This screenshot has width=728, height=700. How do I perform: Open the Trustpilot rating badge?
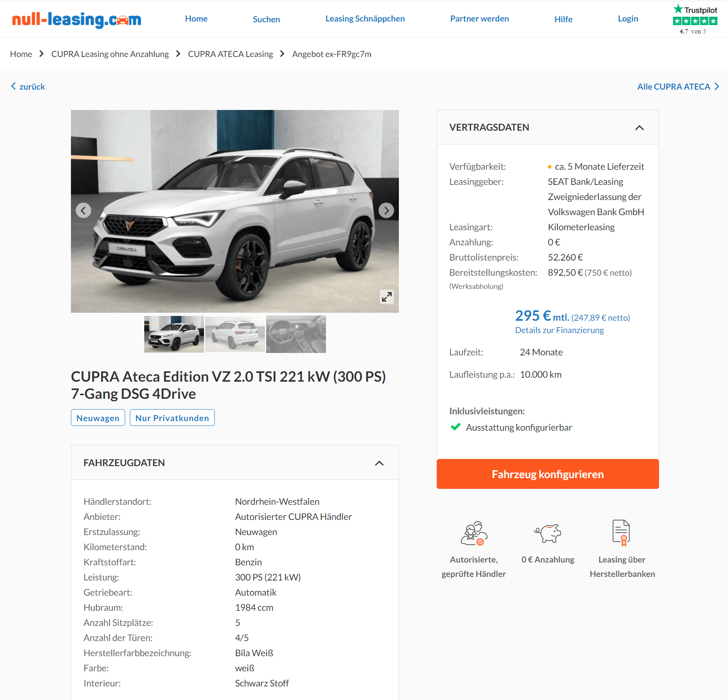[695, 20]
